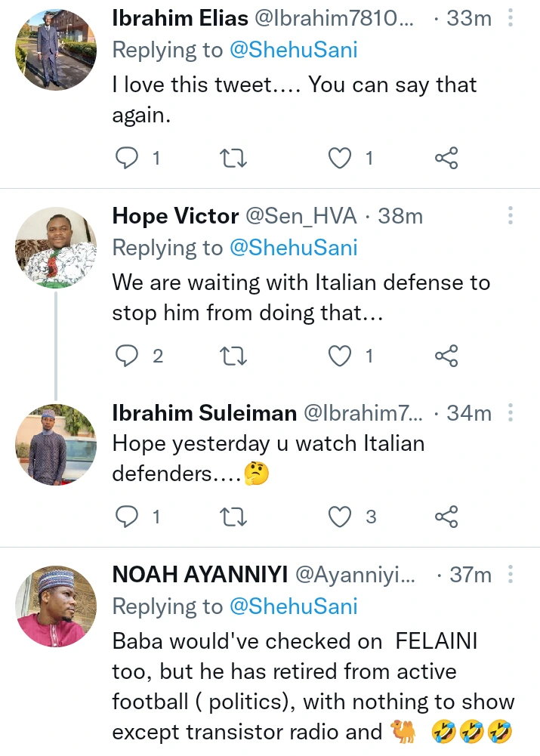The image size is (540, 756).
Task: Retweet Ibrahim Suleiman's tweet
Action: [233, 517]
